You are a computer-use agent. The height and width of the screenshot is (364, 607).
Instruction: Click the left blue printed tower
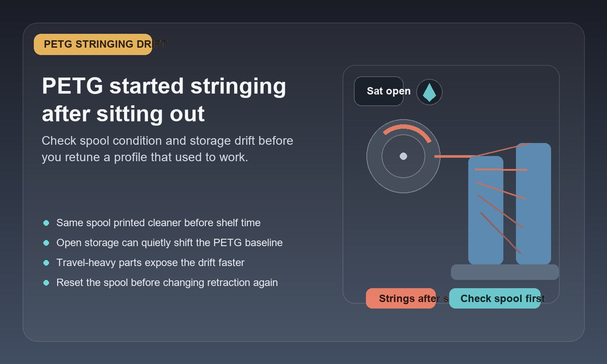(x=486, y=210)
